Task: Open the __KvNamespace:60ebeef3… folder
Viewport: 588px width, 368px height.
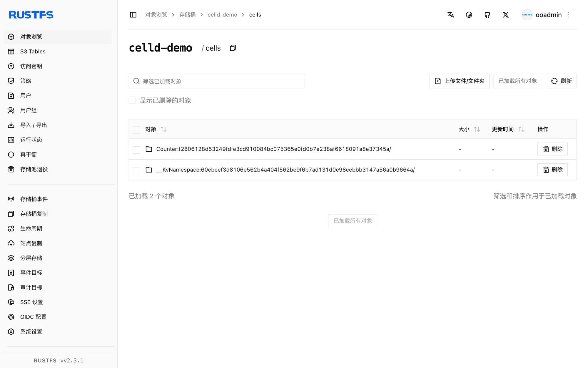Action: 285,170
